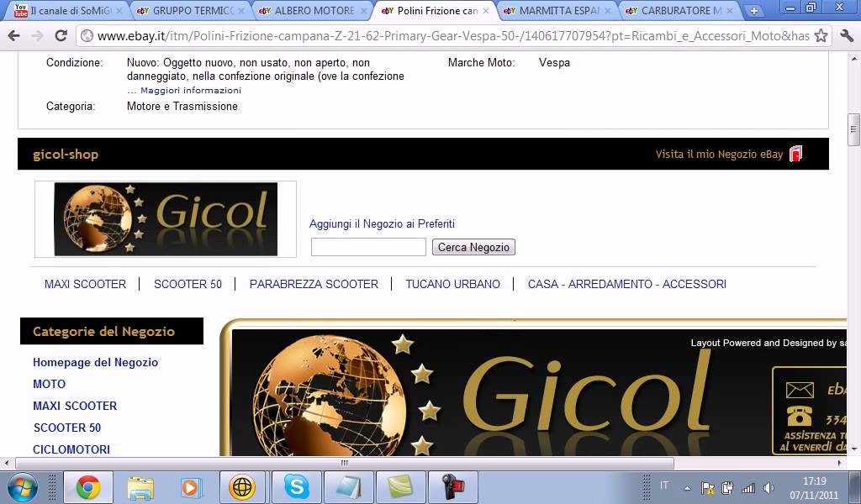
Task: Click the power plug tray icon
Action: (727, 487)
